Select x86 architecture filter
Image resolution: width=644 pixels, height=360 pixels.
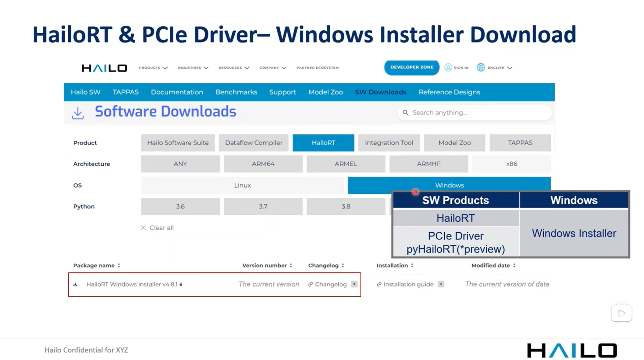[511, 164]
